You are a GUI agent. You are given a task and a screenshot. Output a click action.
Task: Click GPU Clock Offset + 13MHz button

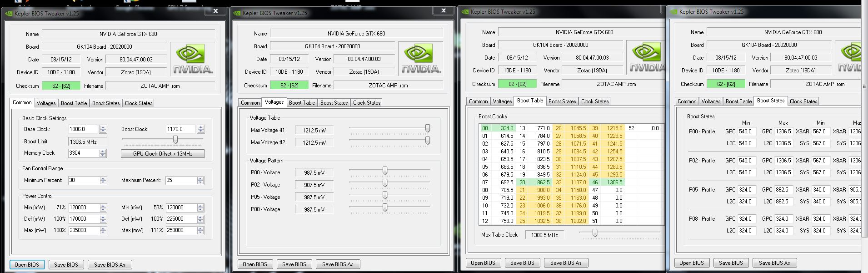coord(163,154)
